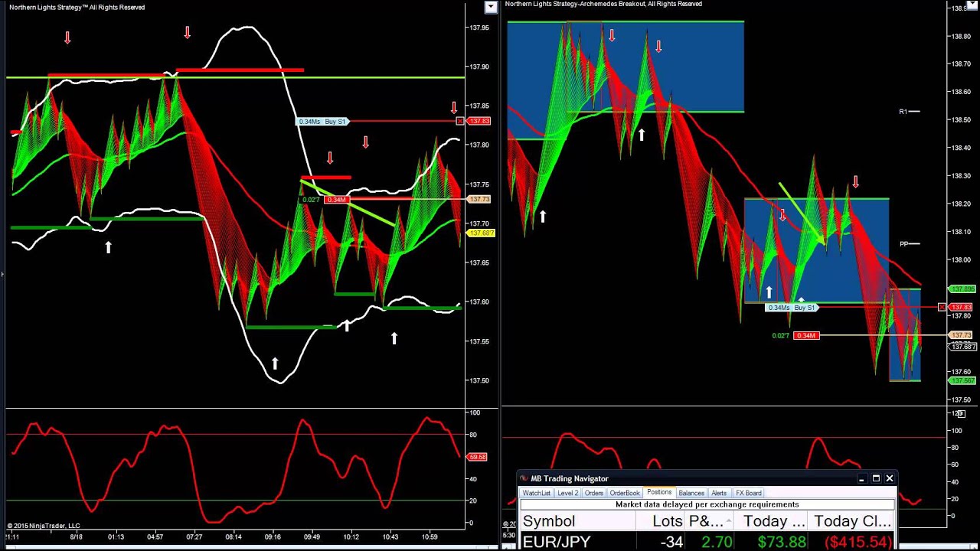Click the green 137.895 price marker on the right chart
The image size is (980, 551).
pyautogui.click(x=962, y=289)
